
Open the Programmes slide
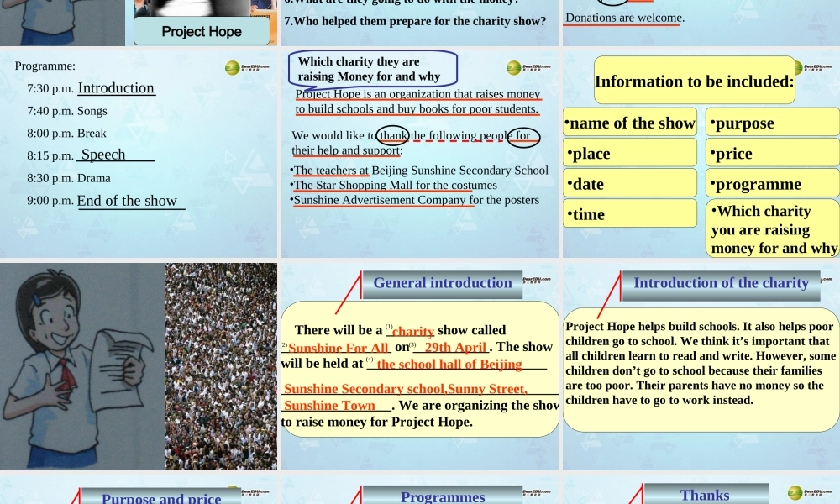[x=419, y=490]
